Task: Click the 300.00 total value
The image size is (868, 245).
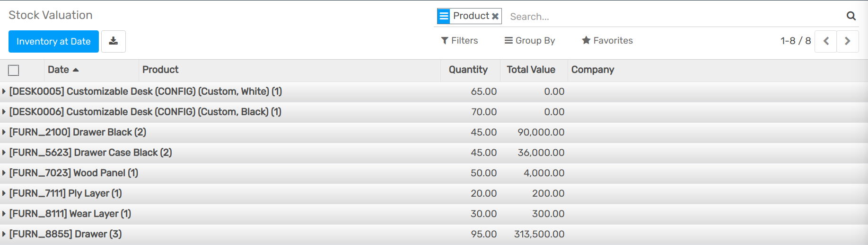Action: [x=548, y=214]
